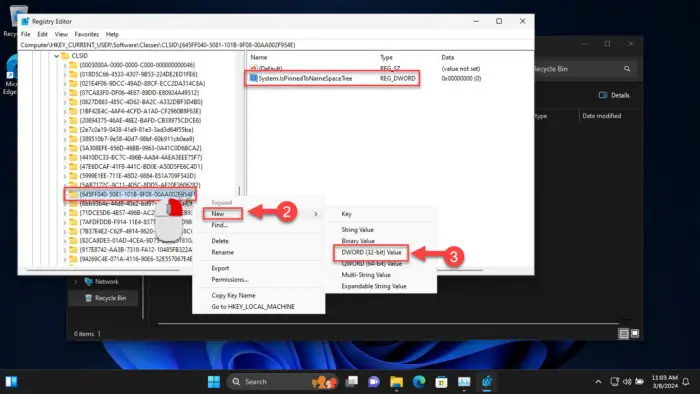
Task: Show hidden icons chevron in system tray
Action: (598, 382)
